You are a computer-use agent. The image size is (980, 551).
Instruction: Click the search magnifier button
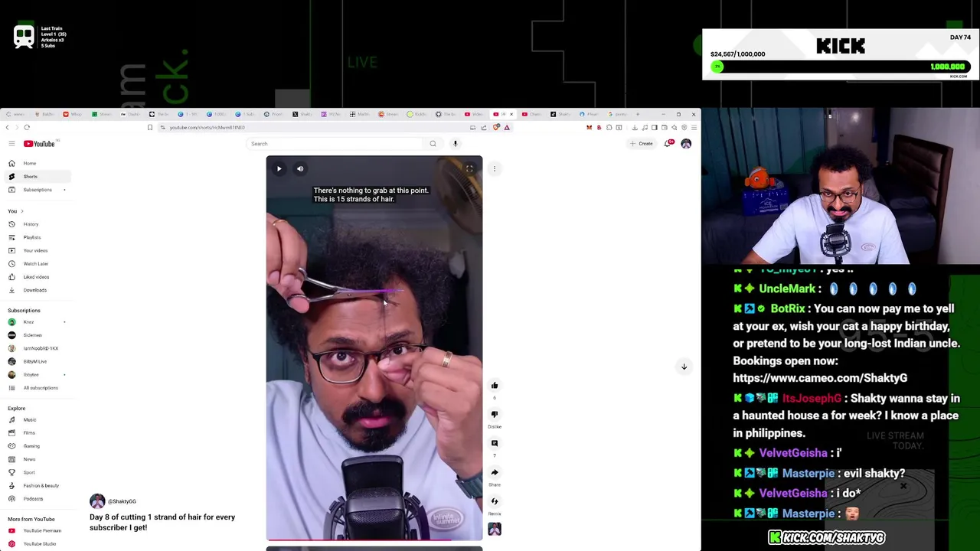[433, 144]
